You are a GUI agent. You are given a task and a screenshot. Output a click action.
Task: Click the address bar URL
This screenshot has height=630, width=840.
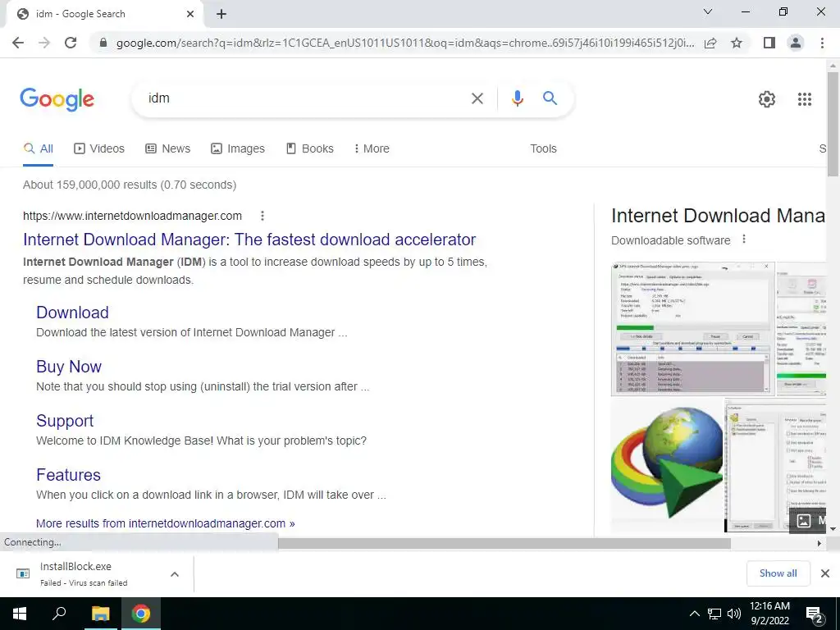tap(405, 43)
